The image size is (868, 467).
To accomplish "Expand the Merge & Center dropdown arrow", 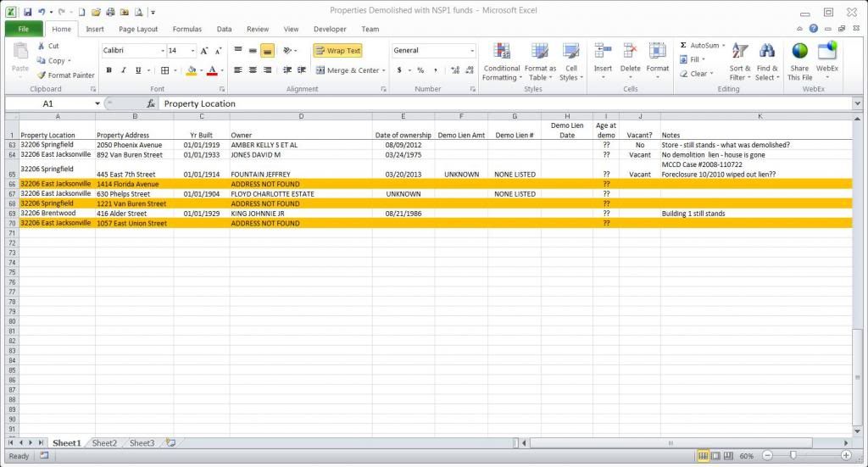I will click(x=384, y=70).
